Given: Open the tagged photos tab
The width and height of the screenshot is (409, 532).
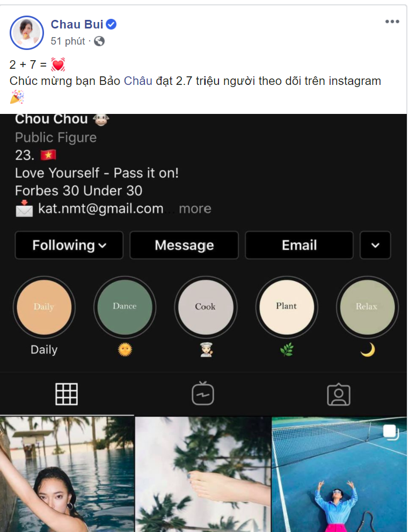Looking at the screenshot, I should tap(339, 394).
